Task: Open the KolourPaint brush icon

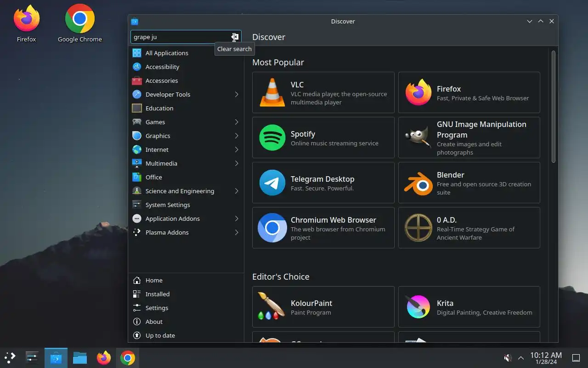Action: [271, 306]
